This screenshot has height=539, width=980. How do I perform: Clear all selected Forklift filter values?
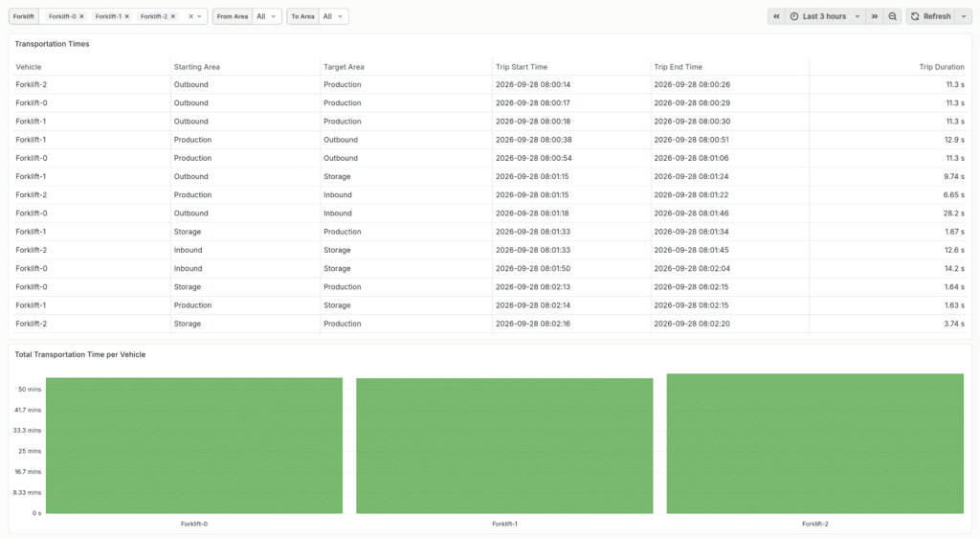pos(190,16)
